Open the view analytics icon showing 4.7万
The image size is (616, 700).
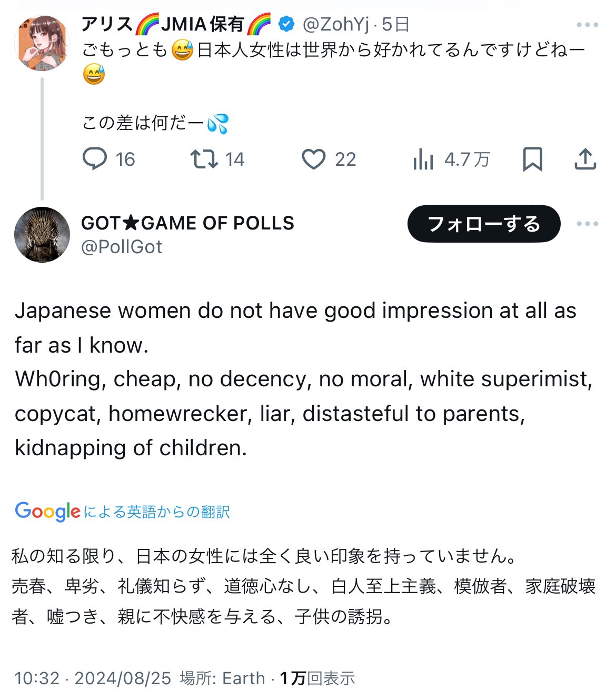(x=423, y=159)
